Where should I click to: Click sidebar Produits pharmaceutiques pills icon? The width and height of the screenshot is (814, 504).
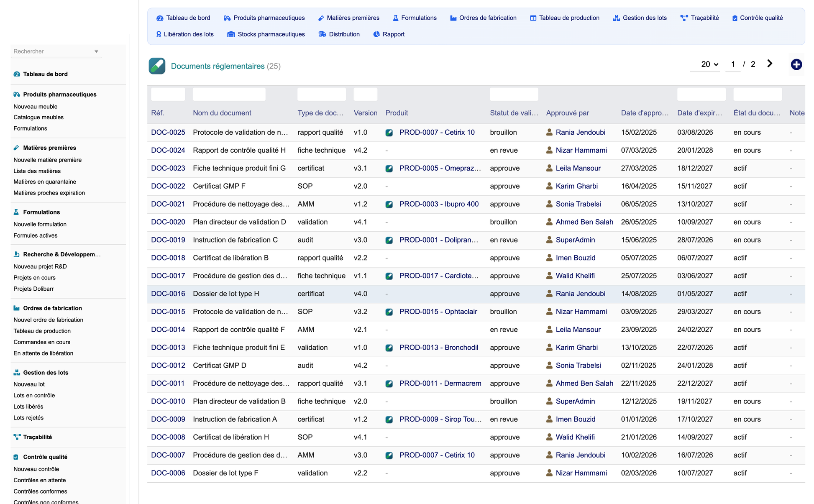tap(17, 95)
